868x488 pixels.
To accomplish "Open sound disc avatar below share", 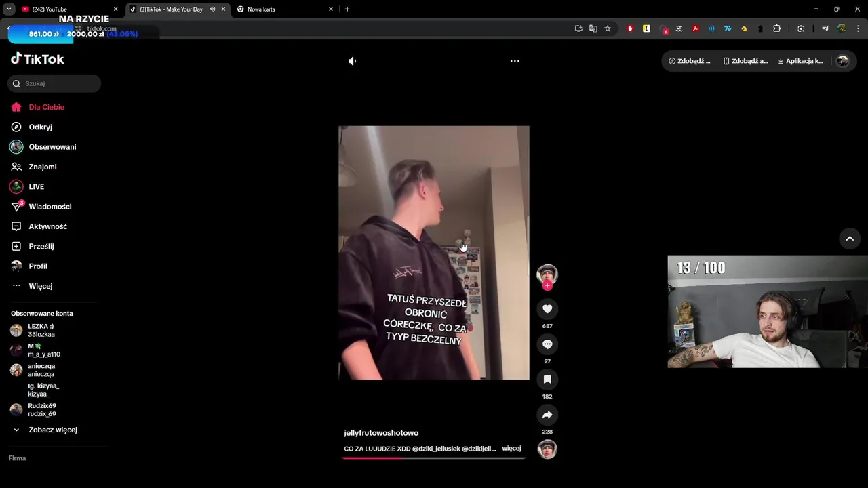I will coord(547,449).
